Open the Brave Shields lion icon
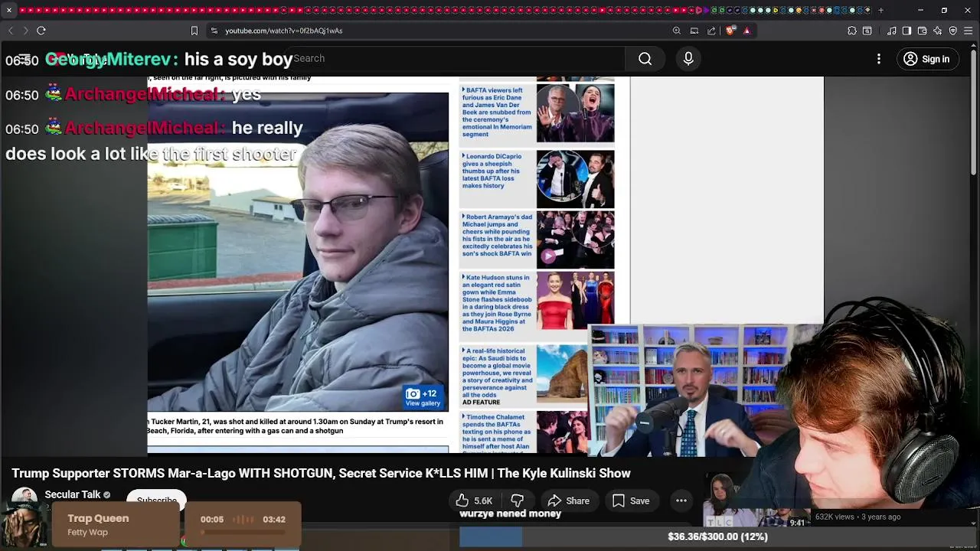 (730, 31)
